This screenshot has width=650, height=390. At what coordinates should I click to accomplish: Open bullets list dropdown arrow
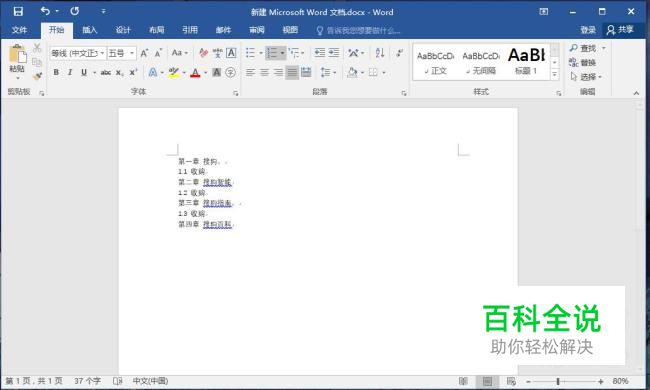[x=261, y=53]
